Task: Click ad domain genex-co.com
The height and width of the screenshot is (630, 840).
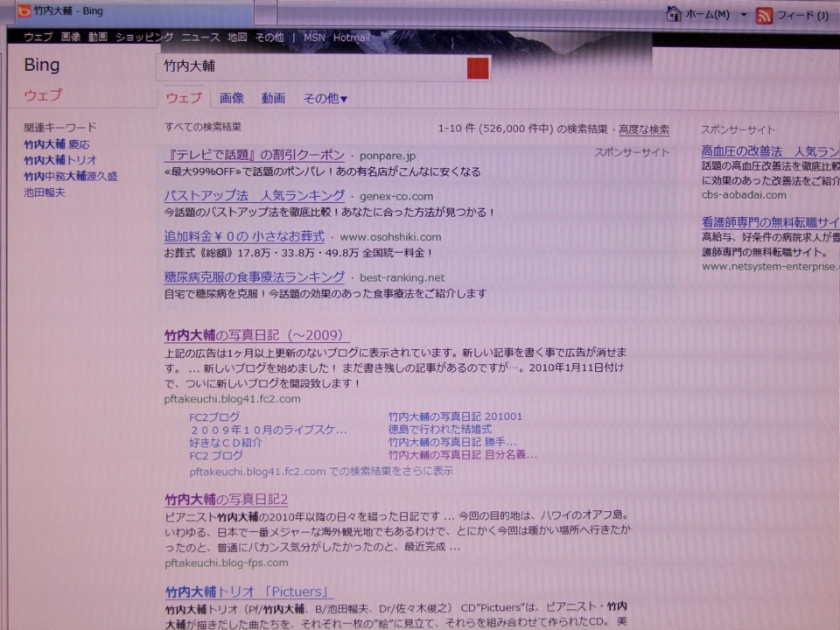Action: [396, 197]
